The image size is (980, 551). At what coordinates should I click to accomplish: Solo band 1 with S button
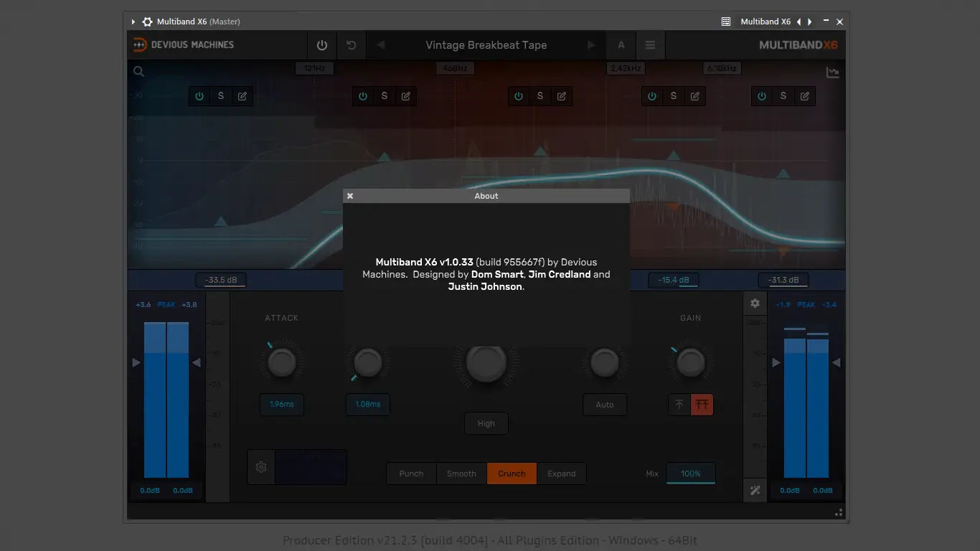click(x=221, y=96)
